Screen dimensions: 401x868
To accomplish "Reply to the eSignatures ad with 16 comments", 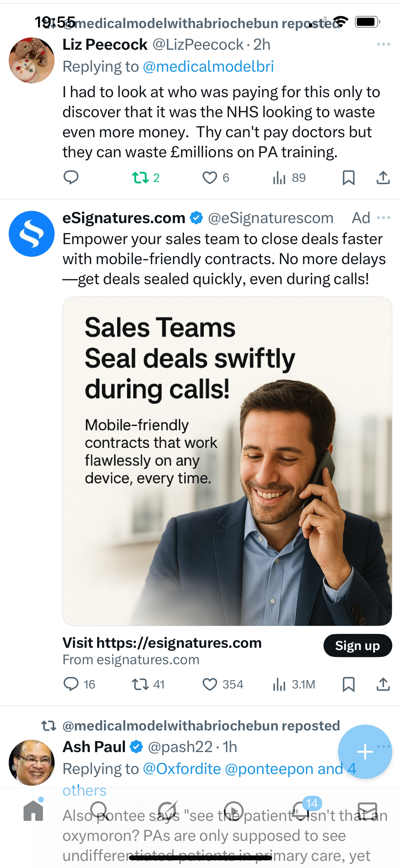I will click(x=79, y=684).
